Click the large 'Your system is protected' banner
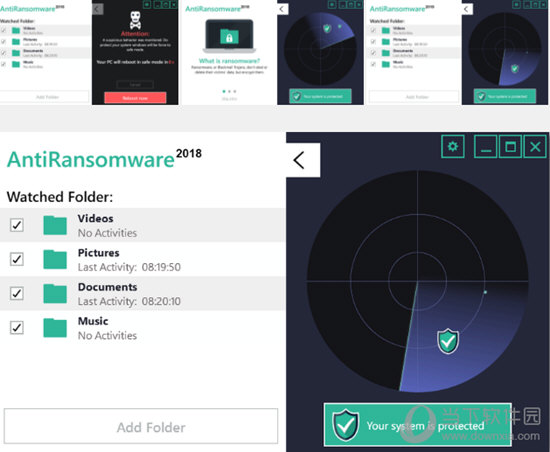 tap(417, 425)
